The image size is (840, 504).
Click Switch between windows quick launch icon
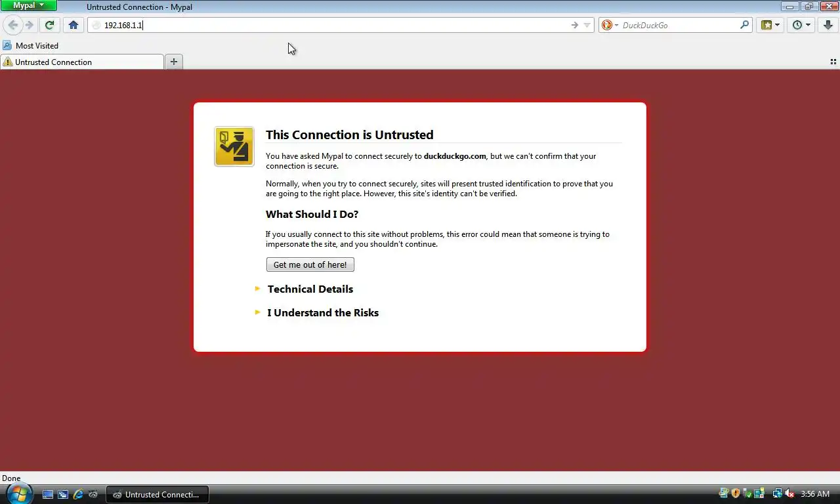[63, 494]
